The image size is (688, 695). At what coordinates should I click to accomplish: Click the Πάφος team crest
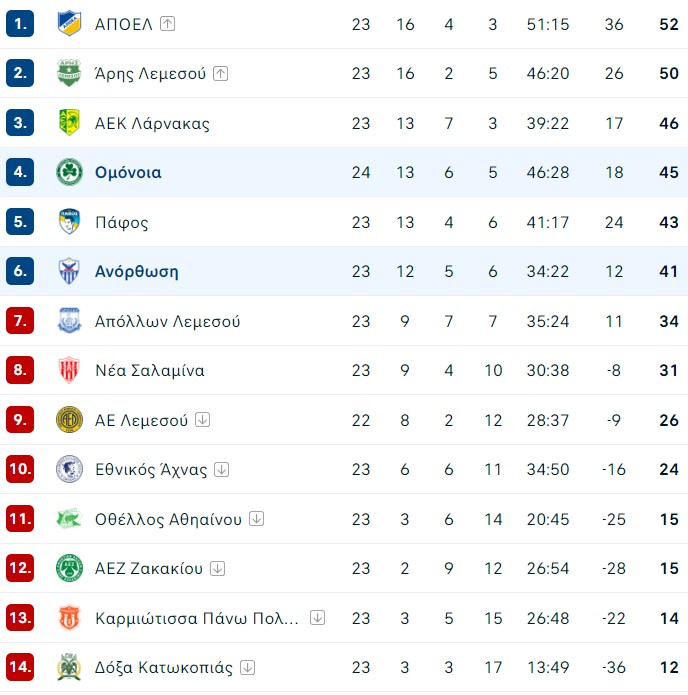(69, 222)
